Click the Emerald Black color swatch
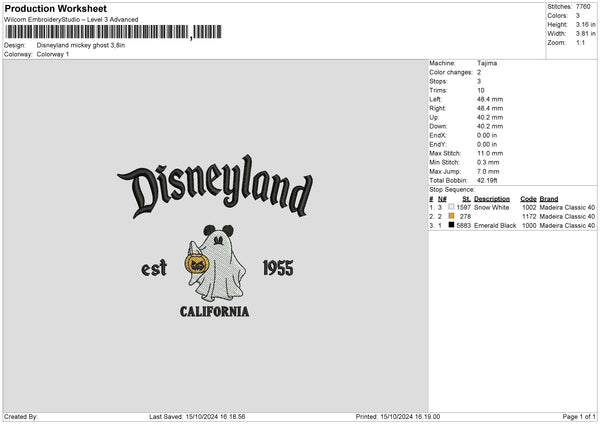Image resolution: width=600 pixels, height=424 pixels. 451,225
